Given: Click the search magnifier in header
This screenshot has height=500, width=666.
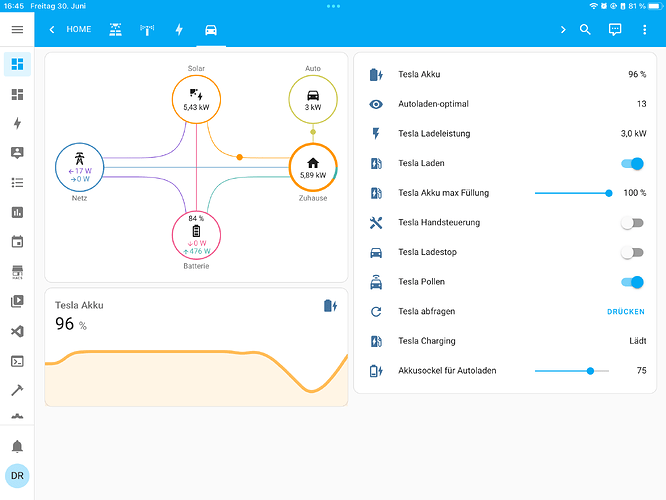Looking at the screenshot, I should pos(585,29).
